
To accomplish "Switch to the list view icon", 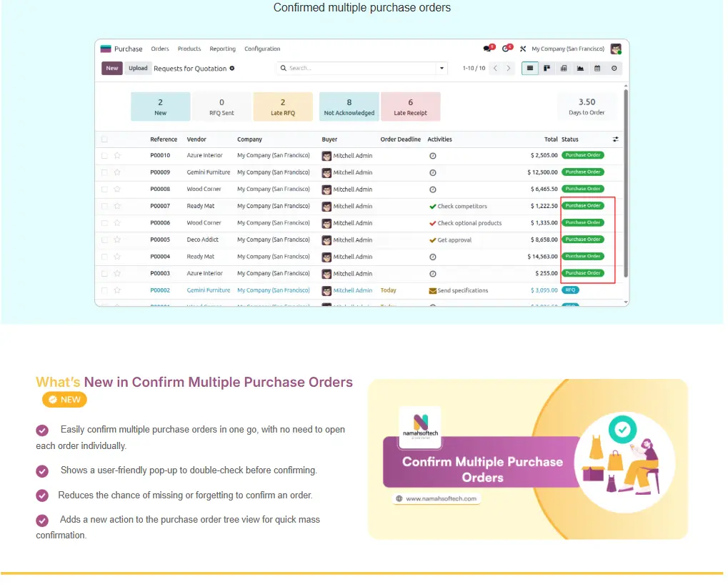I will (x=529, y=69).
